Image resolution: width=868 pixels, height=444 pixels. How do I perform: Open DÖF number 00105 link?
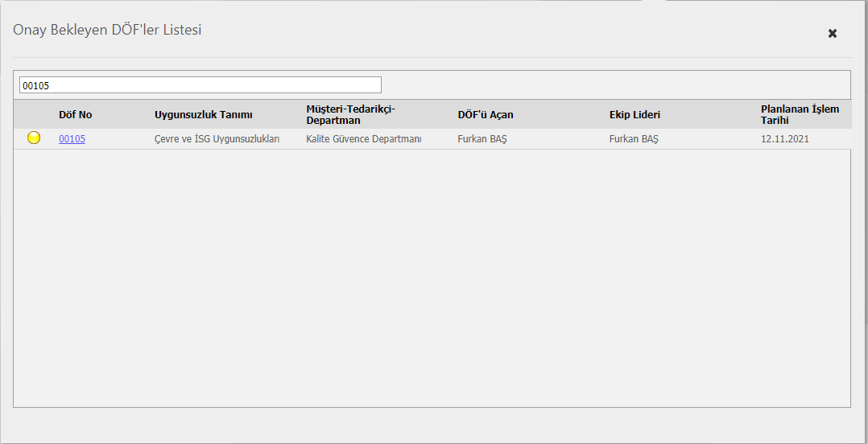pyautogui.click(x=72, y=139)
